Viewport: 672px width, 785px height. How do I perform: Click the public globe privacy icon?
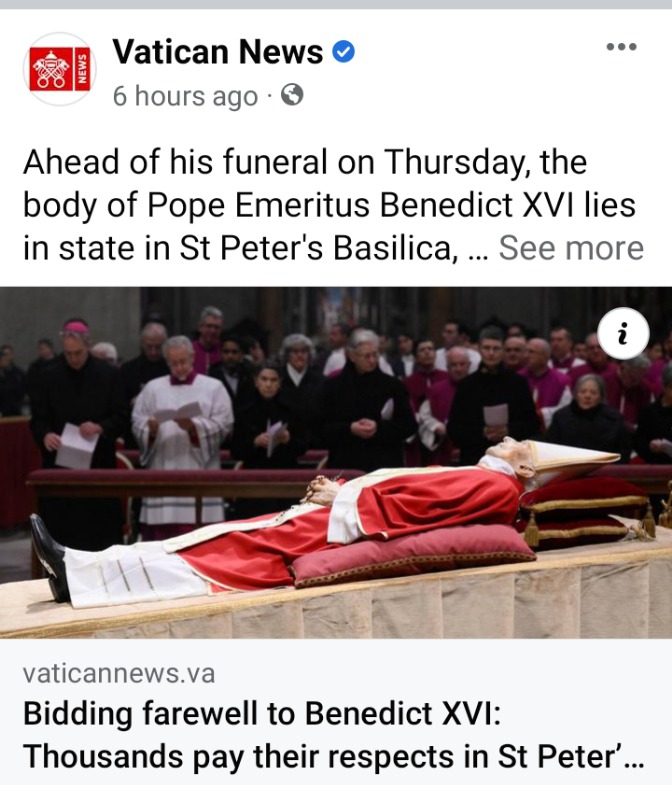[292, 95]
